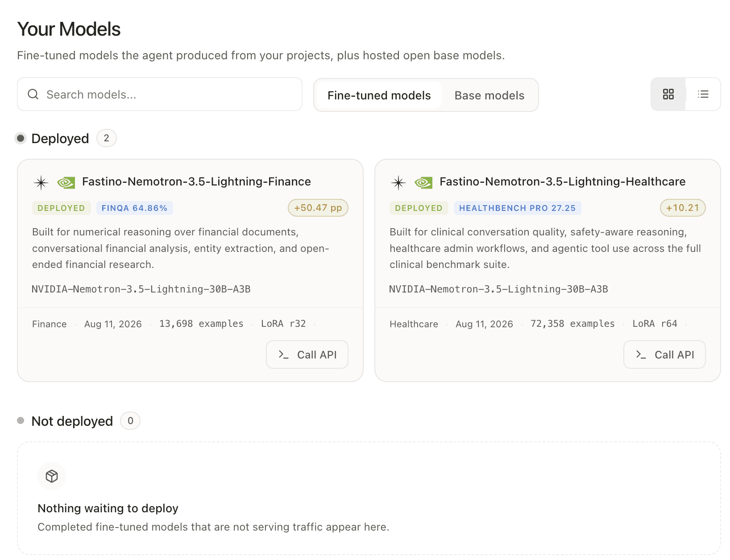
Task: Click base model name on Healthcare card
Action: (498, 289)
